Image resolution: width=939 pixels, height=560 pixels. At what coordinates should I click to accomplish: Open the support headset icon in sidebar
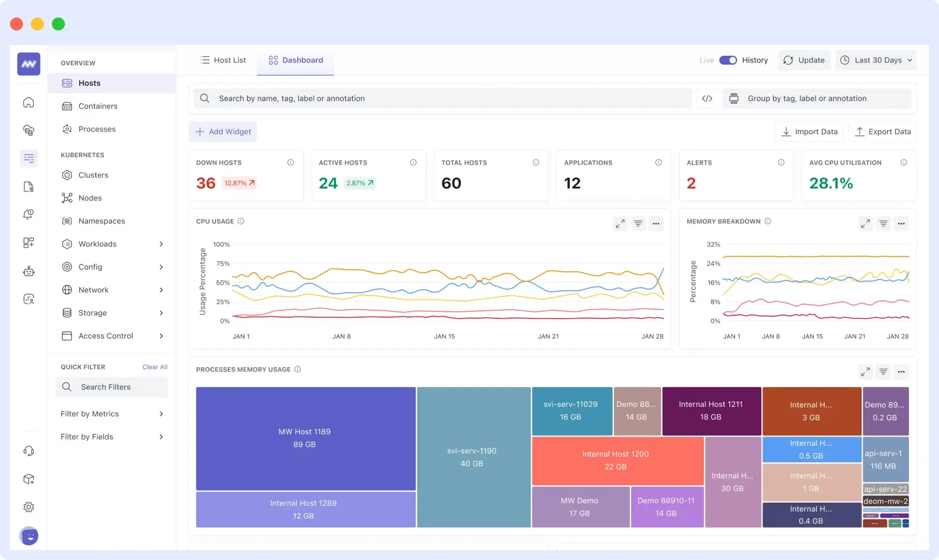tap(28, 450)
